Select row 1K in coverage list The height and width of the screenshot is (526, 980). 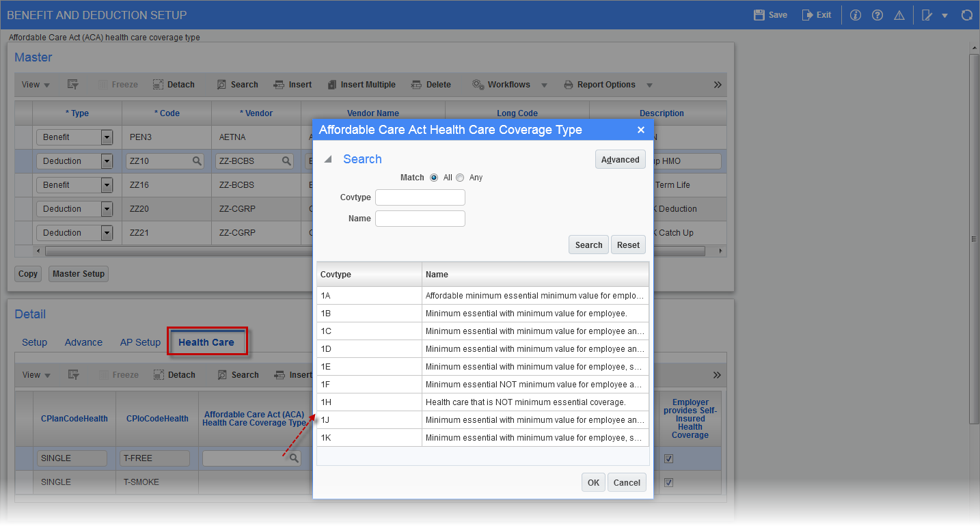click(x=482, y=438)
